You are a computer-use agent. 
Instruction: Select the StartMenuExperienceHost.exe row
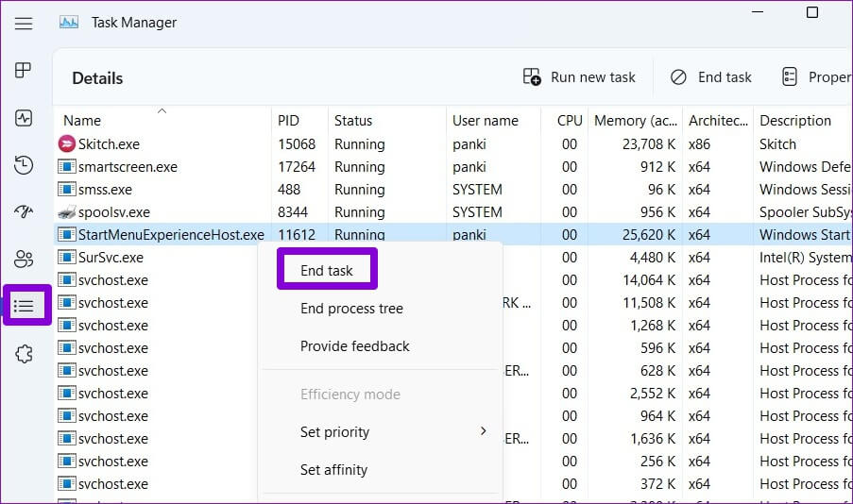[453, 235]
